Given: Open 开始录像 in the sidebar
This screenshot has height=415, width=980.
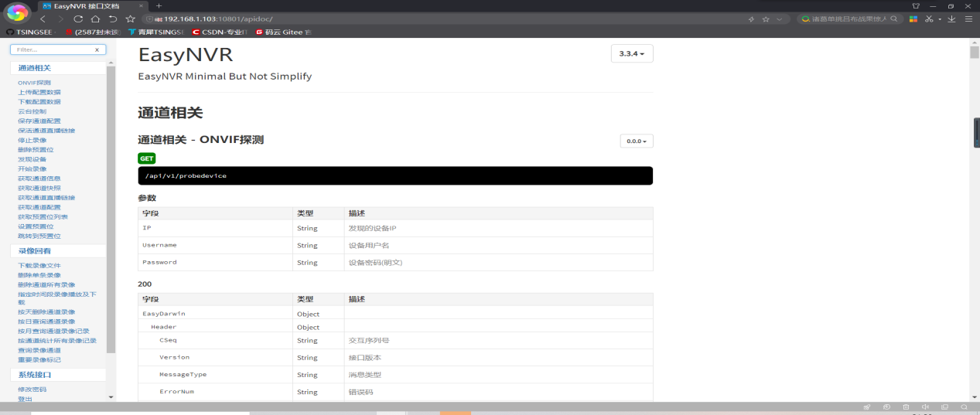Looking at the screenshot, I should tap(32, 168).
